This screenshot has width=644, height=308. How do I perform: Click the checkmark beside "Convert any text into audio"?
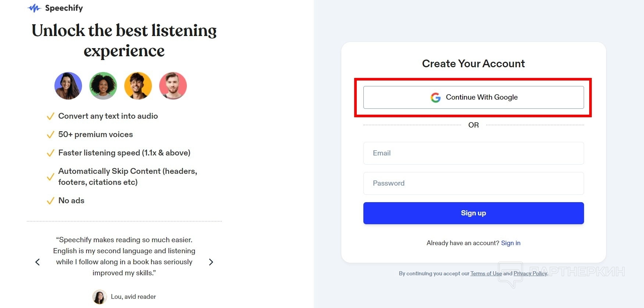click(50, 117)
